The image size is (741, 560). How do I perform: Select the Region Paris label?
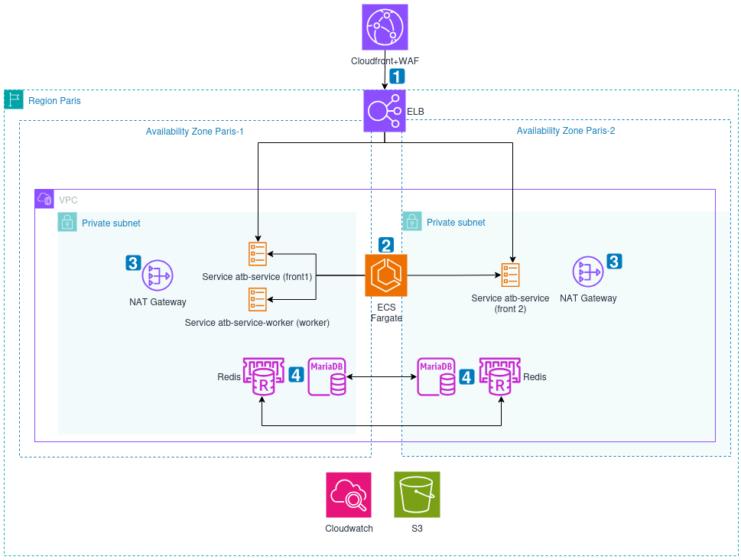coord(54,100)
